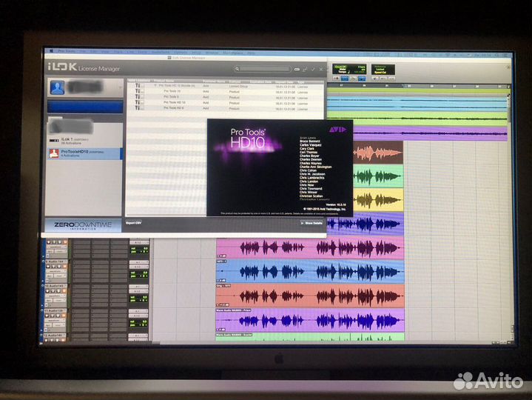Image resolution: width=532 pixels, height=400 pixels.
Task: Open the output path selector of Audio145
Action: coord(138,291)
